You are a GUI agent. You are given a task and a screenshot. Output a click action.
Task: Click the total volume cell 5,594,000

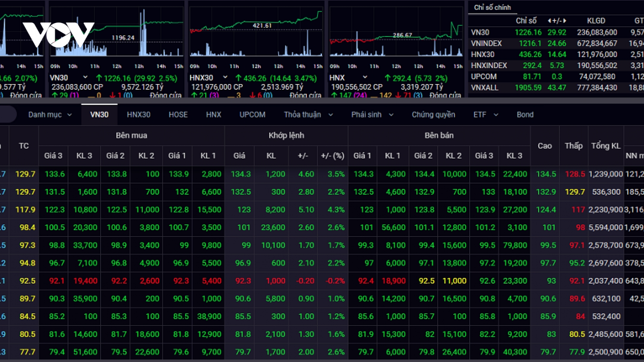tap(606, 227)
